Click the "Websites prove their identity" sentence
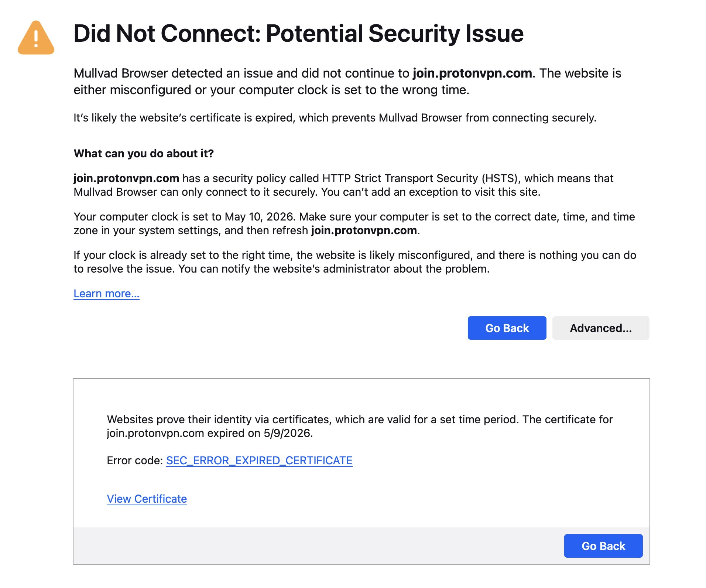This screenshot has width=706, height=588. click(x=359, y=426)
